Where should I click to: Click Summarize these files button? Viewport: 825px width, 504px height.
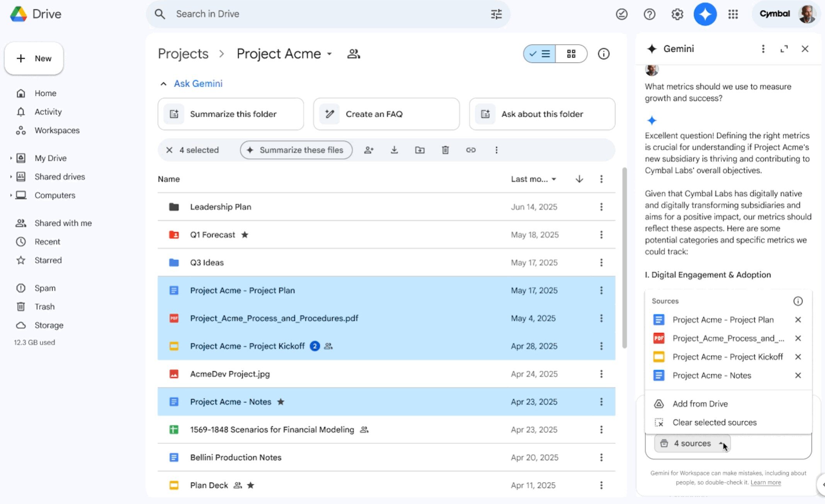pyautogui.click(x=296, y=150)
